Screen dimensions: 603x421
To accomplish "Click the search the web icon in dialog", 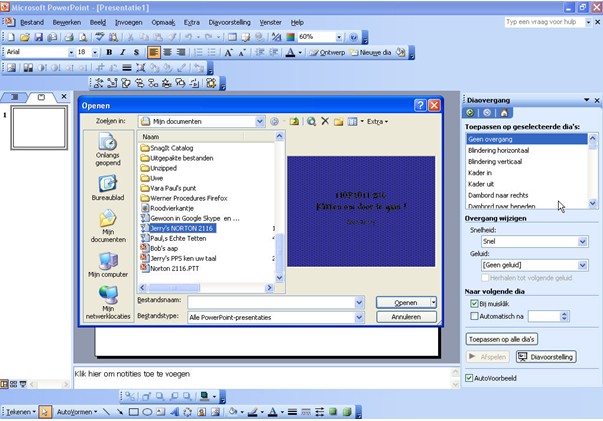I will [x=311, y=121].
